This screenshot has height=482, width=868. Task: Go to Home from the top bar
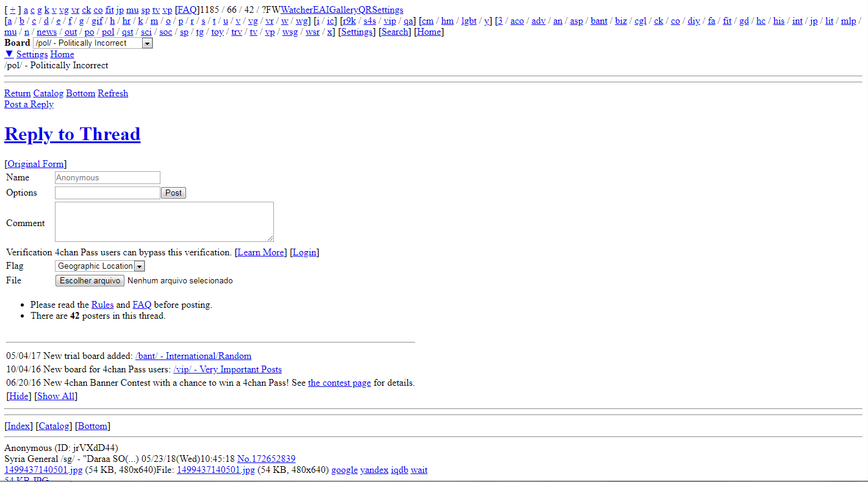(429, 32)
